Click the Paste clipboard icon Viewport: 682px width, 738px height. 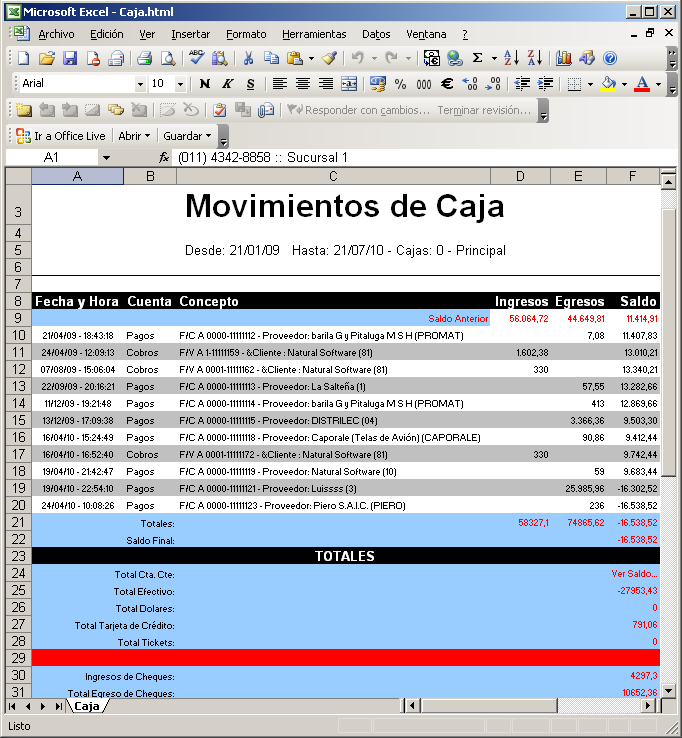pyautogui.click(x=295, y=58)
